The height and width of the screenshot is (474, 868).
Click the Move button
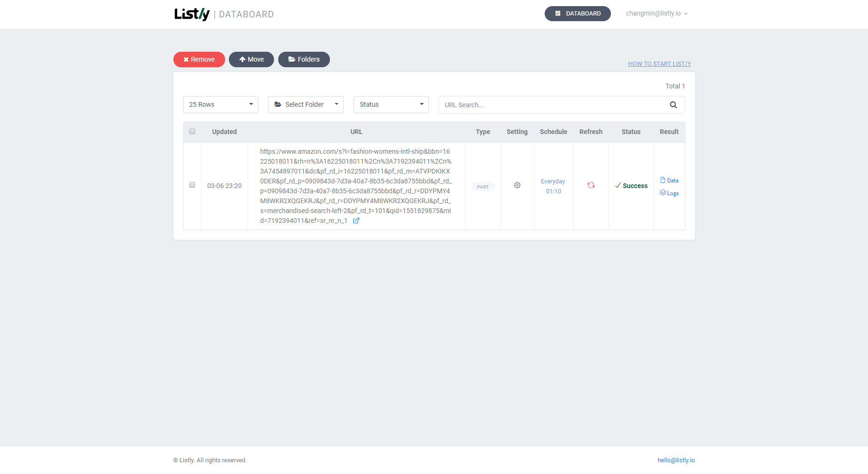click(x=251, y=60)
